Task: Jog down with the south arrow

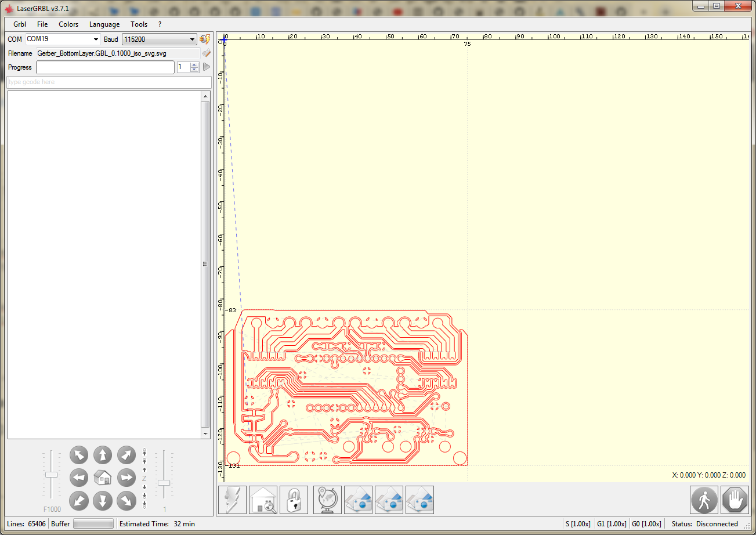Action: [103, 500]
